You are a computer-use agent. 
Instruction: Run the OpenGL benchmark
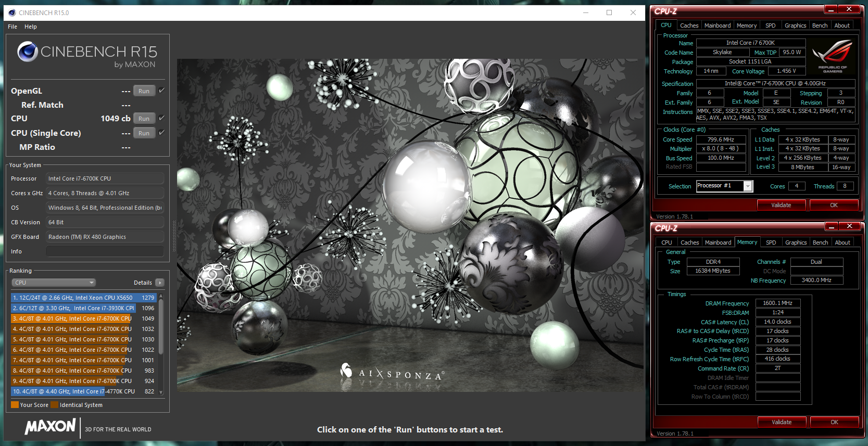pos(144,91)
